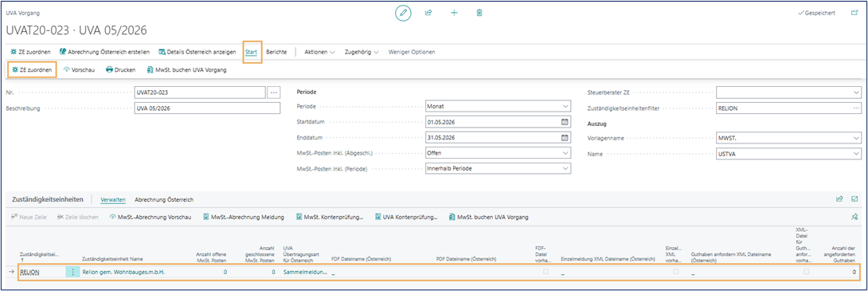868x291 pixels.
Task: Click Anzahl der angeforderten Guthaben column header
Action: pos(840,254)
